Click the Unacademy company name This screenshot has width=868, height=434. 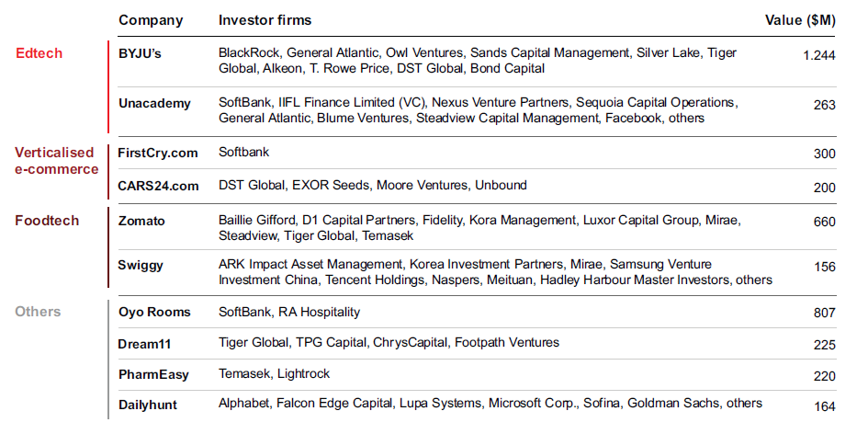154,104
